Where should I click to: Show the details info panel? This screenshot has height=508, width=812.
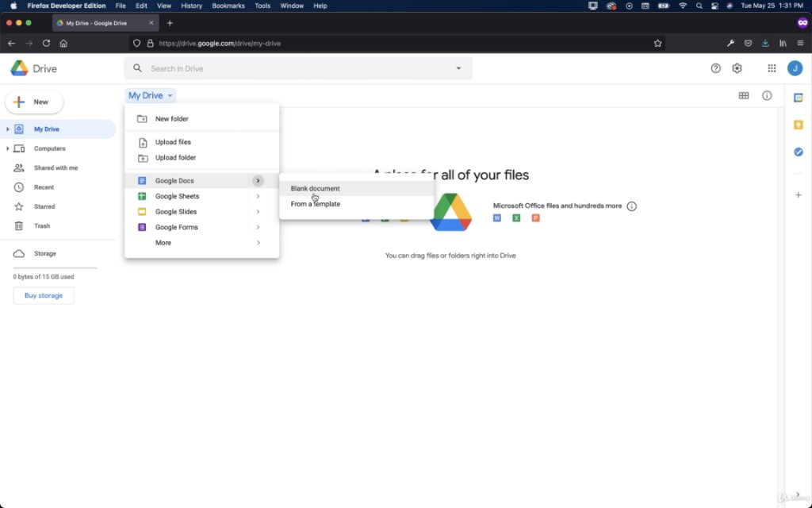767,95
